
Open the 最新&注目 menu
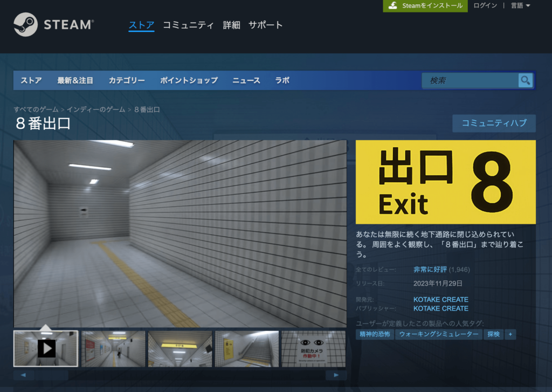click(x=75, y=80)
